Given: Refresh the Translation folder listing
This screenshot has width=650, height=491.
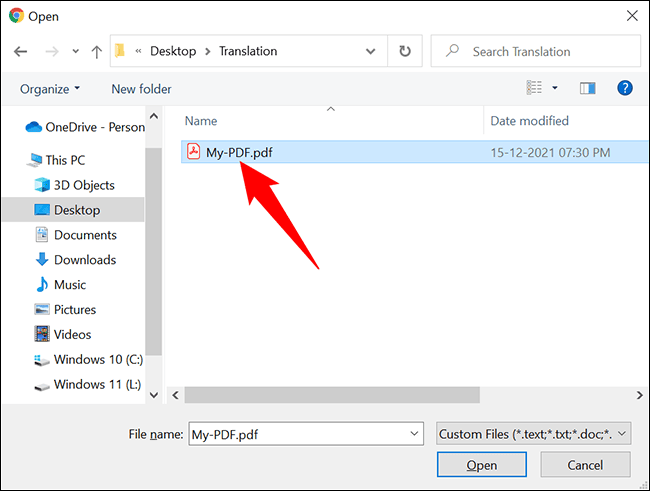Looking at the screenshot, I should [x=405, y=51].
